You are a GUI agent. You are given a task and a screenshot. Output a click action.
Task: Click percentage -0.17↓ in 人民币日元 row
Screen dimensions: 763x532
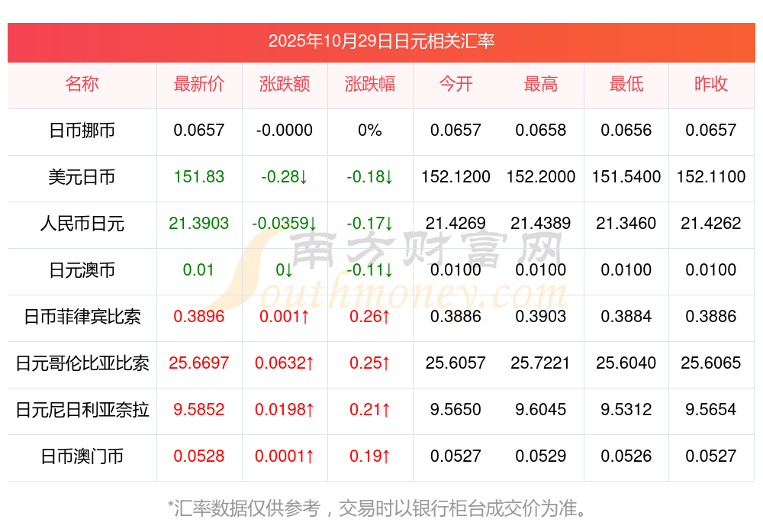pos(370,224)
